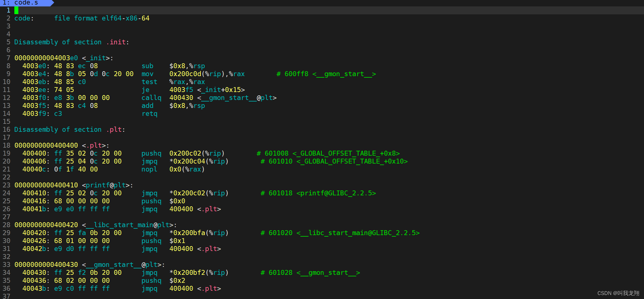Click 'code:' label on line 2
The width and height of the screenshot is (644, 299).
24,18
